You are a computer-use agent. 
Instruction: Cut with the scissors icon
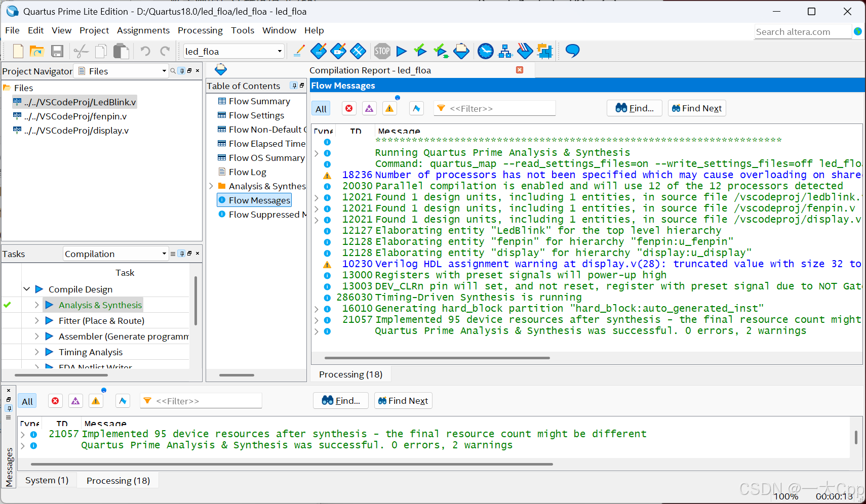pyautogui.click(x=81, y=51)
